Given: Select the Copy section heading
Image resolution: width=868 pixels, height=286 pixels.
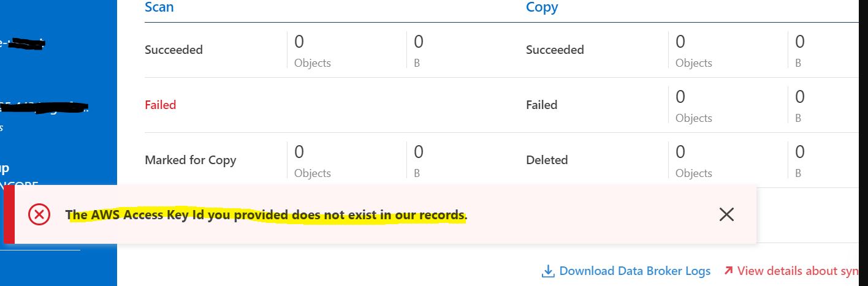Looking at the screenshot, I should click(542, 7).
